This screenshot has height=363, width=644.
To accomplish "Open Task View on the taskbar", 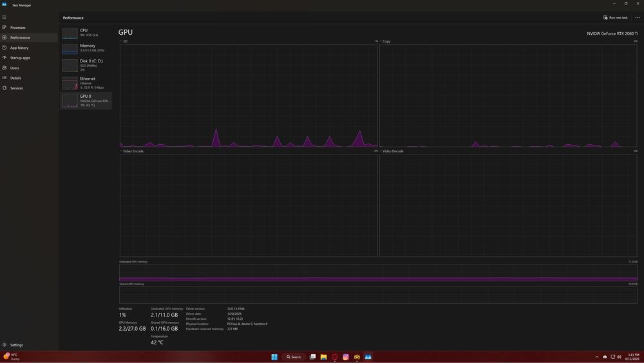I will coord(312,357).
